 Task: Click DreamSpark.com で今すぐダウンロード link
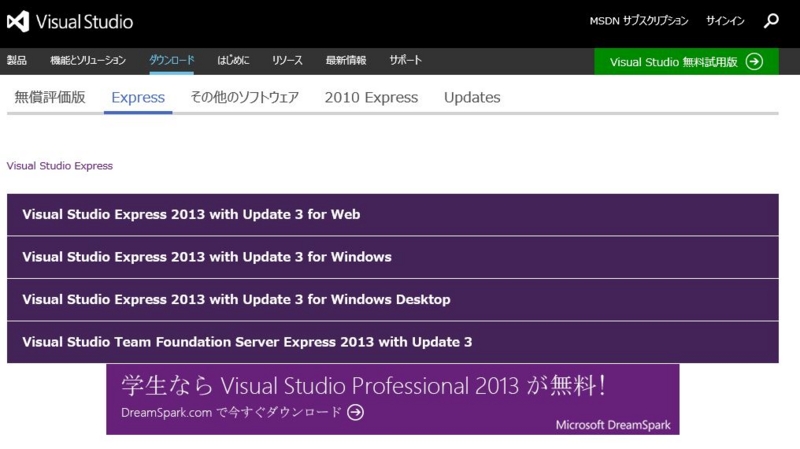tap(231, 412)
